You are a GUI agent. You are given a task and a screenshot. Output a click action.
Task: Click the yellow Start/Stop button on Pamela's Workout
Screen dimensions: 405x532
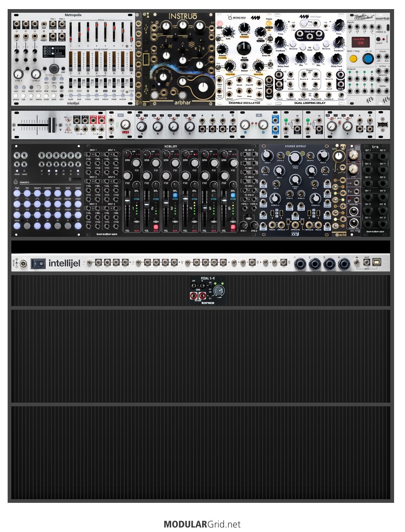click(x=353, y=58)
